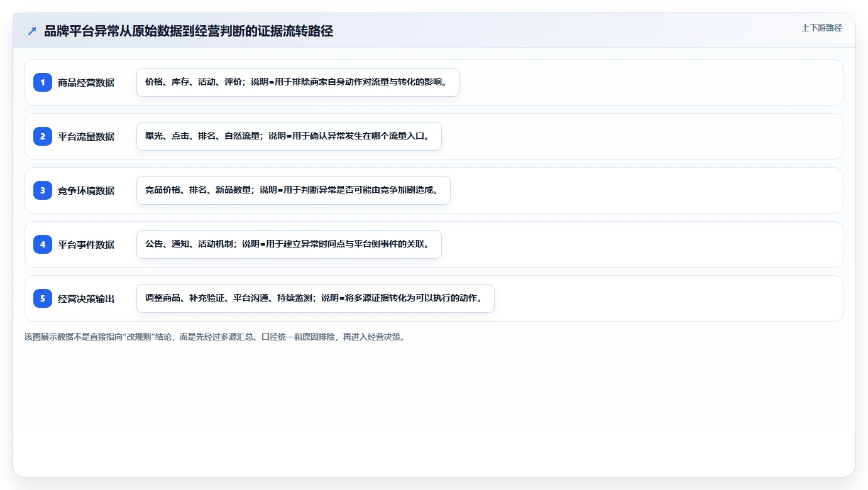Select the 平台事件数据 label

[x=86, y=244]
